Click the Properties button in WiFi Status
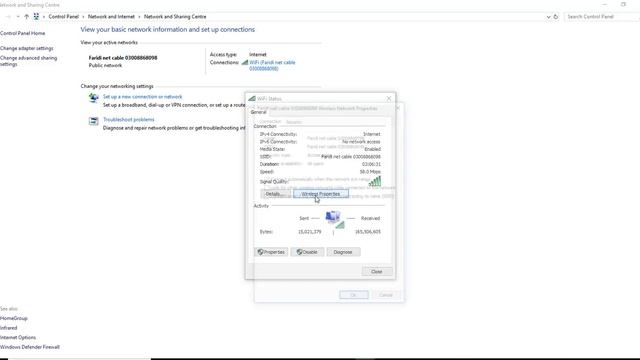This screenshot has height=360, width=640. (271, 252)
